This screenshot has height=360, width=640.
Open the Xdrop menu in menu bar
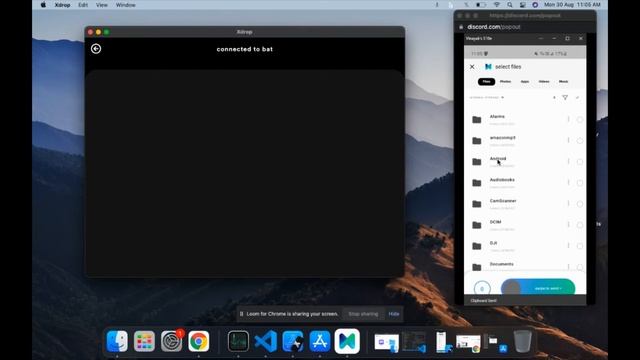pyautogui.click(x=62, y=5)
